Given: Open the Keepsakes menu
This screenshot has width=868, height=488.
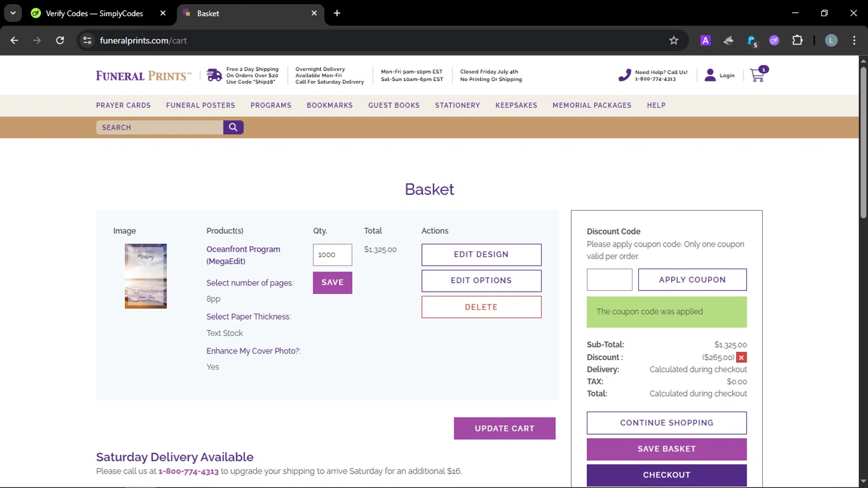Looking at the screenshot, I should coord(516,105).
